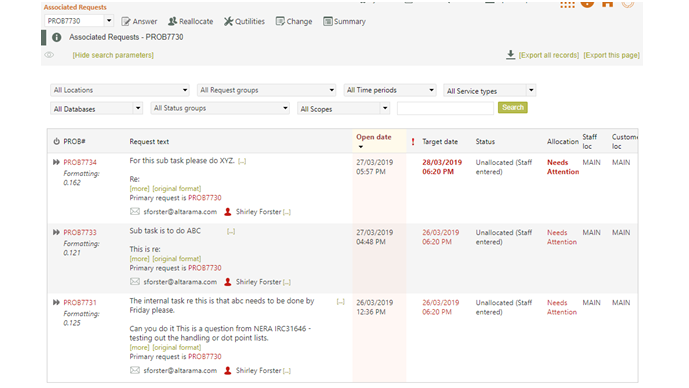The height and width of the screenshot is (388, 689).
Task: Expand the All Locations dropdown
Action: click(x=120, y=90)
